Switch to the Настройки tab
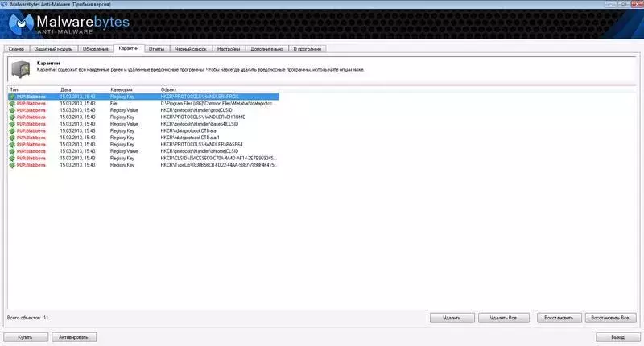The height and width of the screenshot is (346, 644). click(229, 49)
